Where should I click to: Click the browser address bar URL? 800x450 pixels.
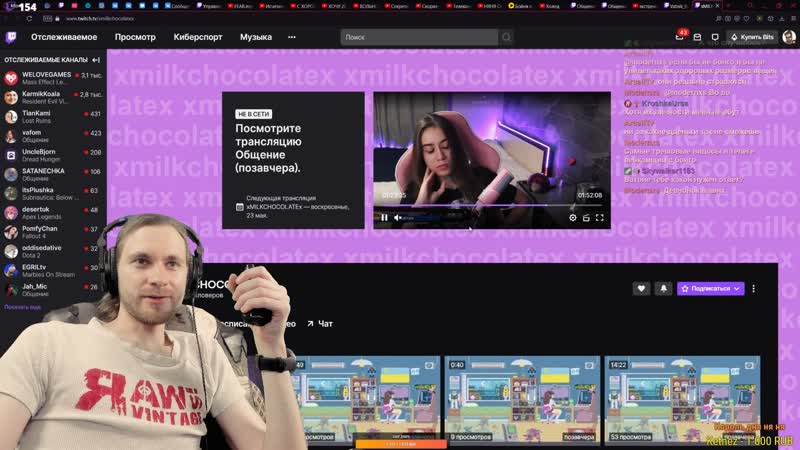coord(100,18)
